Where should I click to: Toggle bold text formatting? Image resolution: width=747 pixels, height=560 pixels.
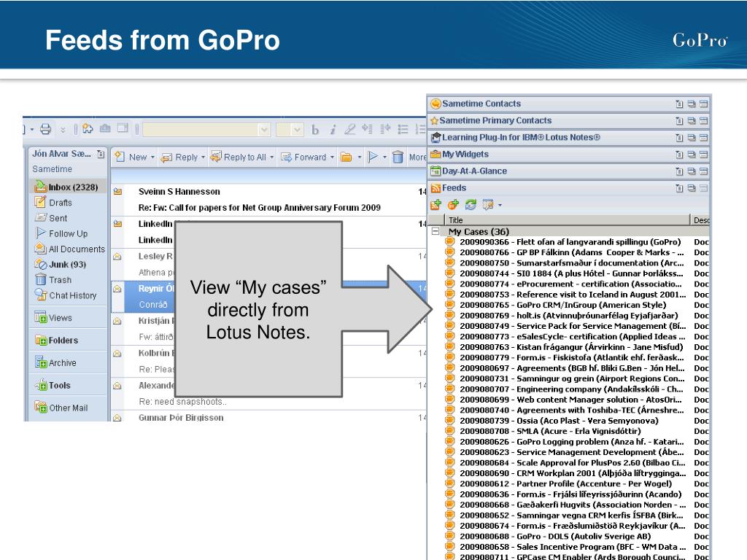coord(315,130)
